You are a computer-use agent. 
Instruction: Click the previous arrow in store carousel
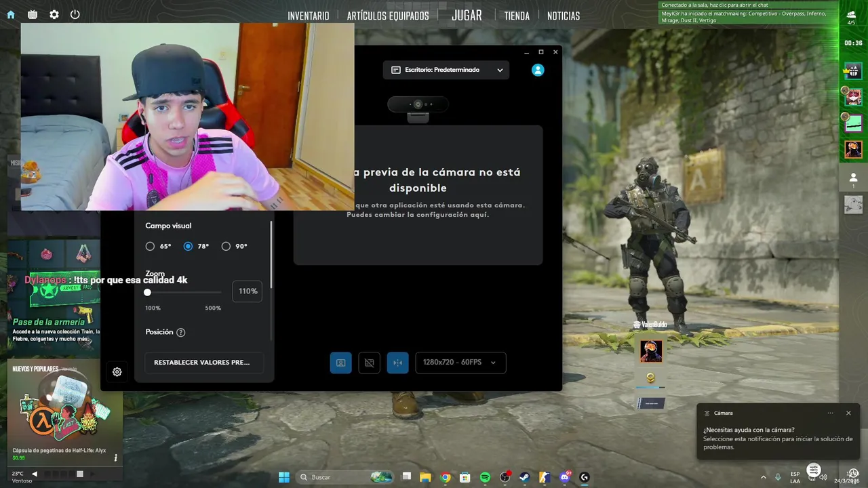[x=35, y=474]
